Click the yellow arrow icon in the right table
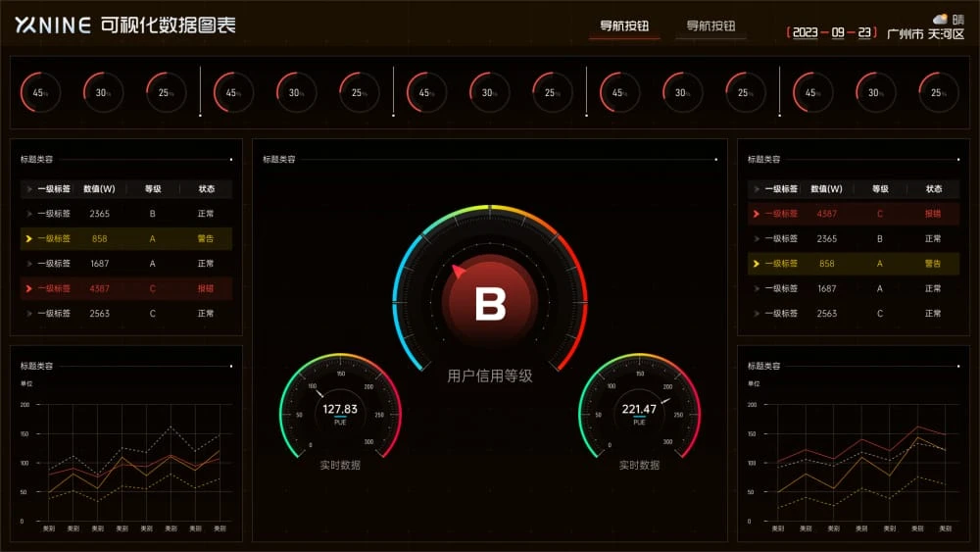Image resolution: width=980 pixels, height=552 pixels. [757, 264]
